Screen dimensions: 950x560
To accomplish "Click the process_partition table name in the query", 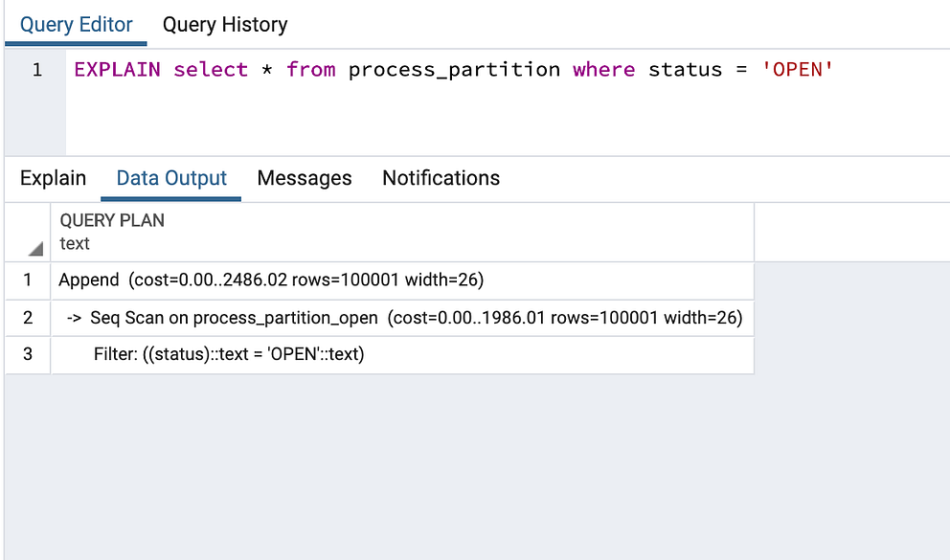I will (x=455, y=69).
